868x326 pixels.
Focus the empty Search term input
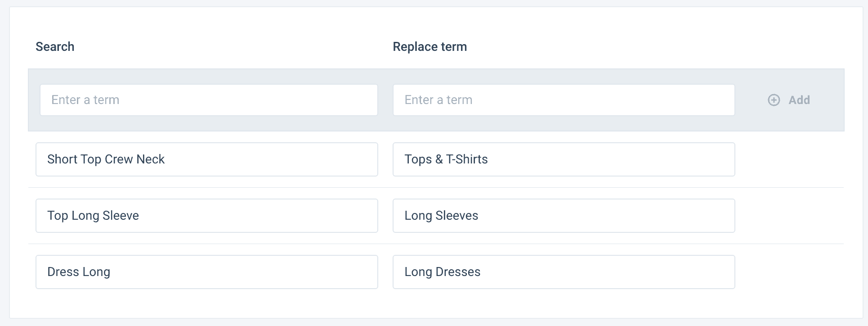(209, 100)
